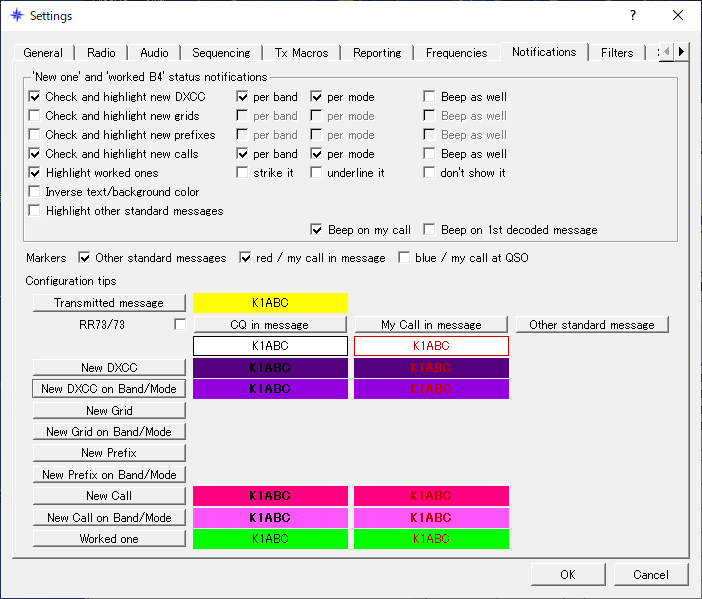The image size is (702, 599).
Task: Enable Beep on 1st decoded message
Action: pos(429,230)
